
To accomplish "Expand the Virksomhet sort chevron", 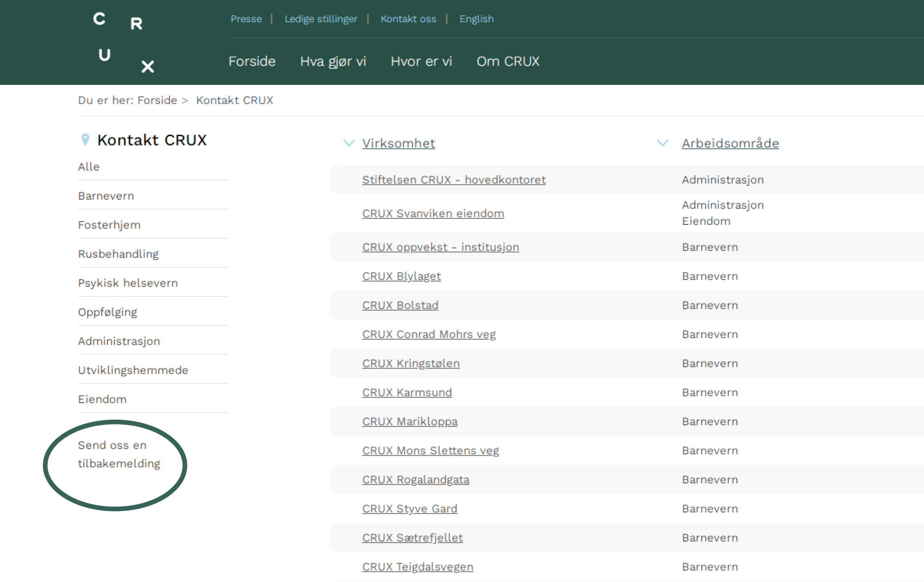I will (x=349, y=143).
